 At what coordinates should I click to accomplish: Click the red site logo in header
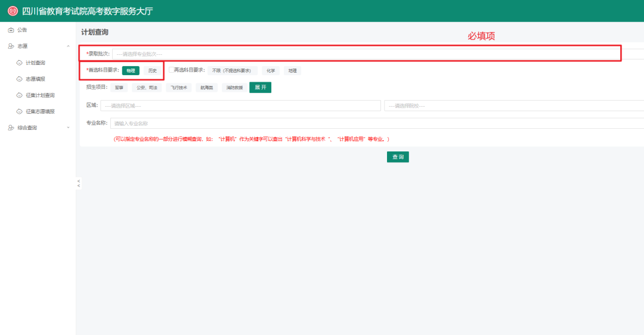point(13,11)
